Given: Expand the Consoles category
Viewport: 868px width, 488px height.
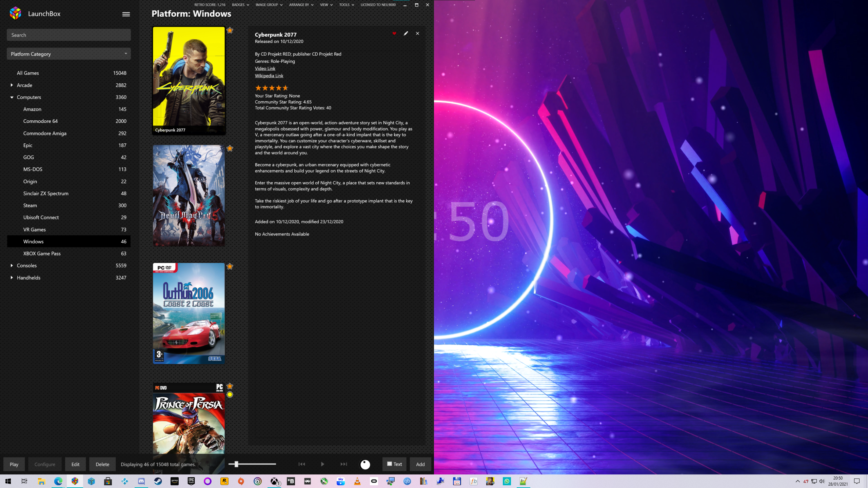Looking at the screenshot, I should tap(12, 265).
